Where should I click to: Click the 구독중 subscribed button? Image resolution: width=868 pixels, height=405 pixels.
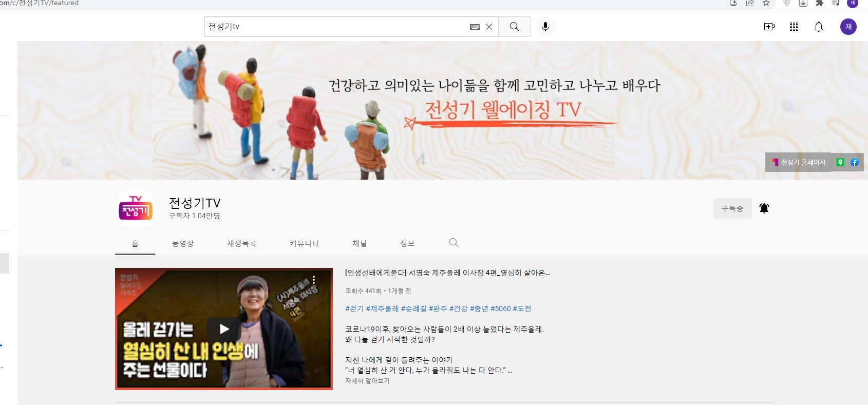click(x=732, y=208)
